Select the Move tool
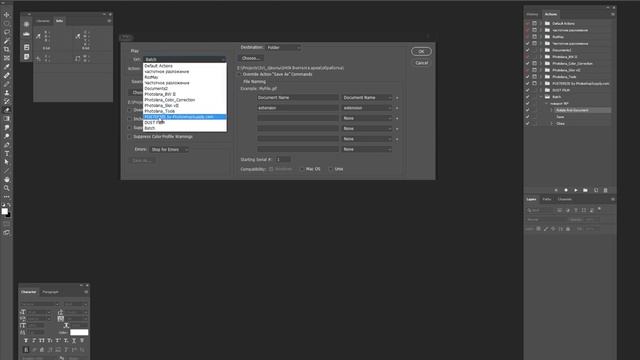The height and width of the screenshot is (360, 640). 7,15
